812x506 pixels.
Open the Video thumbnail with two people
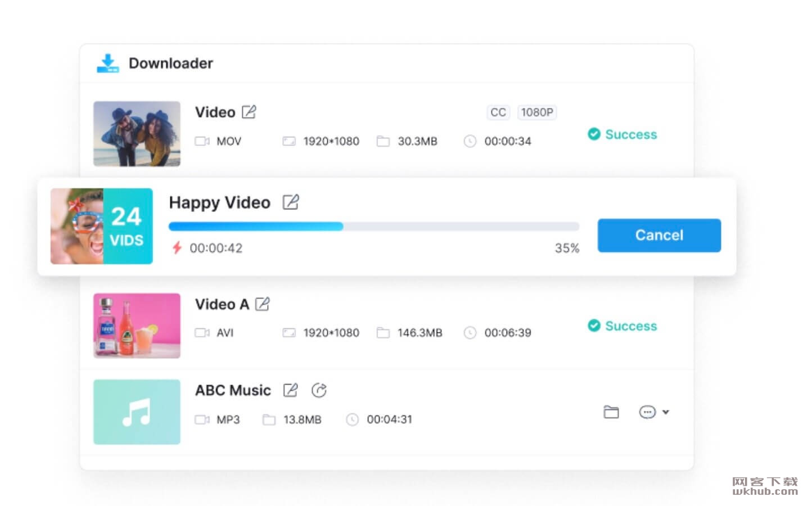pyautogui.click(x=137, y=134)
